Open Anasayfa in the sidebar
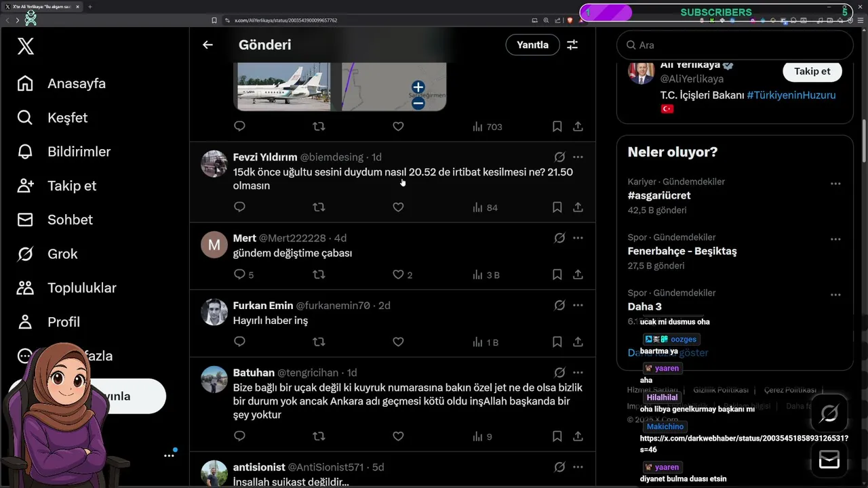Viewport: 868px width, 488px height. point(62,83)
